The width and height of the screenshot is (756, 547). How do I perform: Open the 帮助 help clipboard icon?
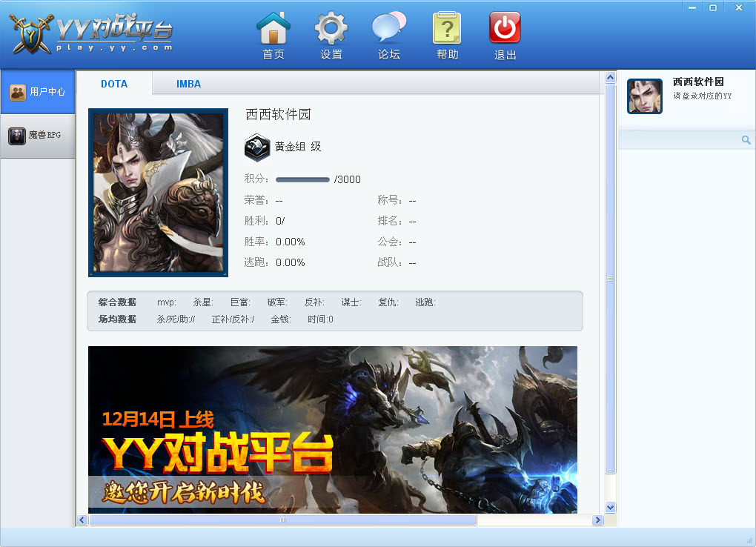coord(448,36)
